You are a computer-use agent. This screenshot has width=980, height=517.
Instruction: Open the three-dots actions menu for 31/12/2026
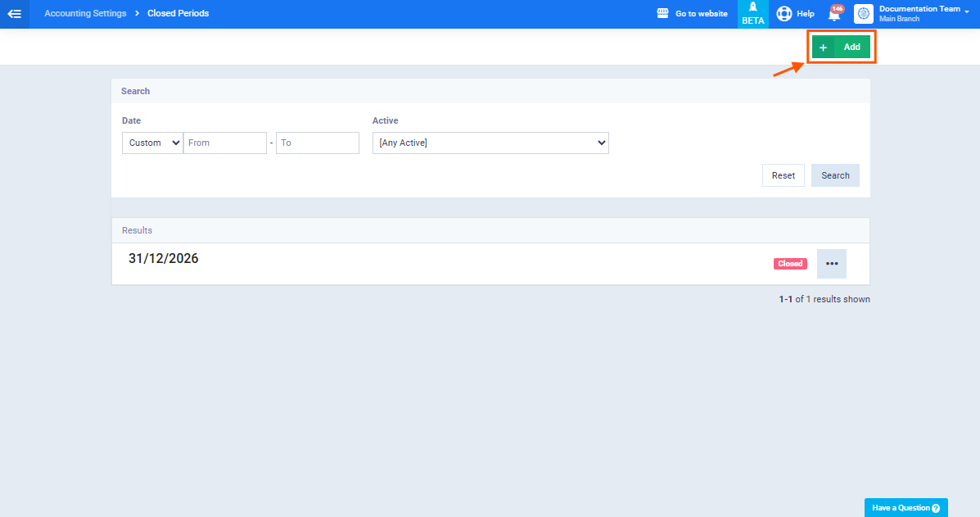832,264
